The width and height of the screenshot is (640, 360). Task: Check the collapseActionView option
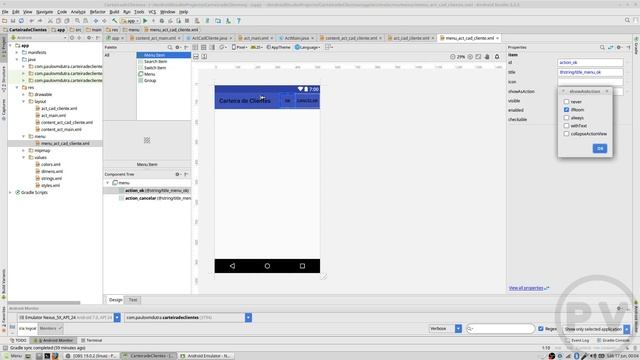[566, 134]
